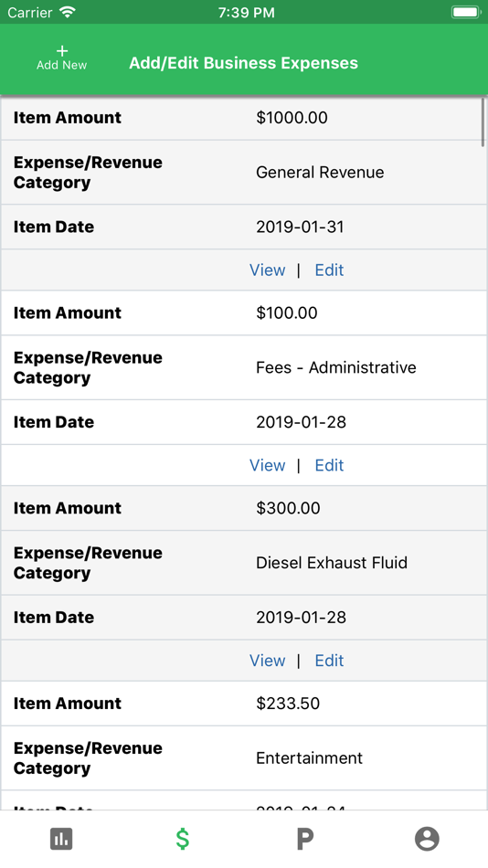View the Fees - Administrative entry

click(268, 466)
